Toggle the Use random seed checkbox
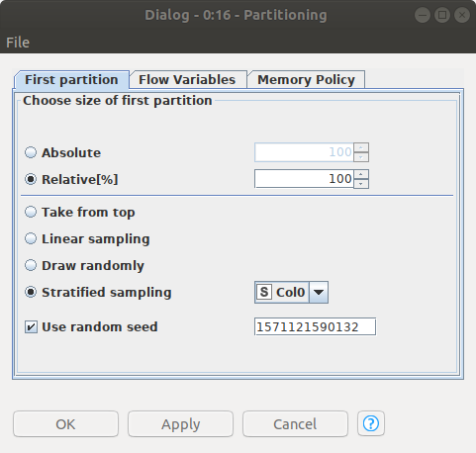Screen dimensions: 476x453 coord(31,327)
